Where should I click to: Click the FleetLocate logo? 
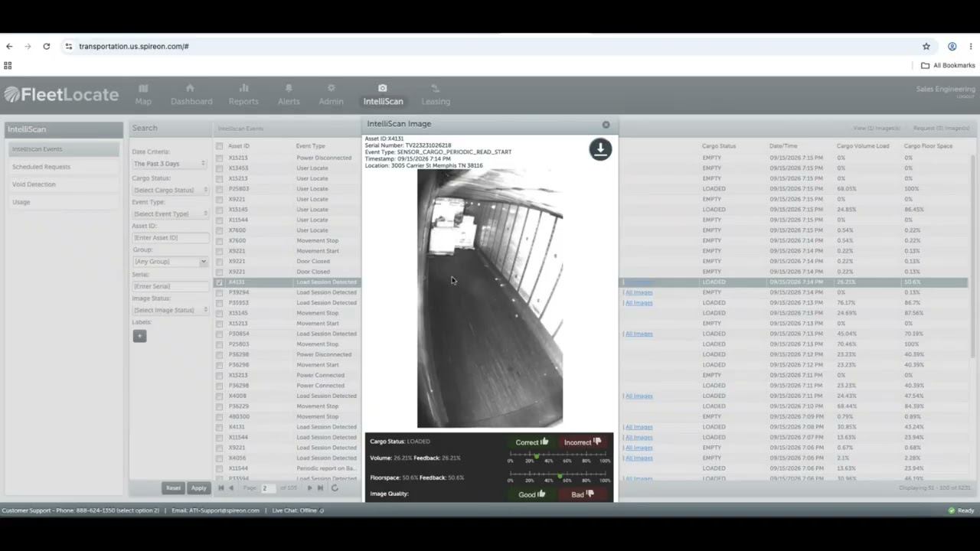[x=61, y=95]
